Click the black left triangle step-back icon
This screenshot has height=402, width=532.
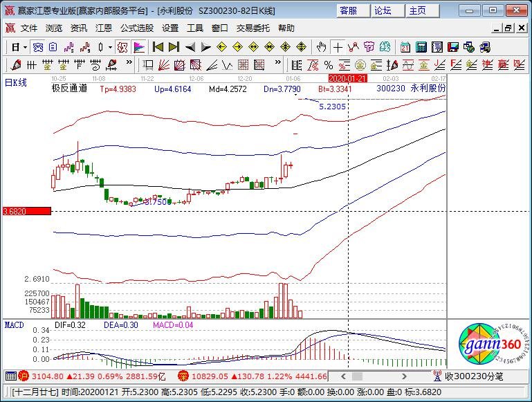190,47
